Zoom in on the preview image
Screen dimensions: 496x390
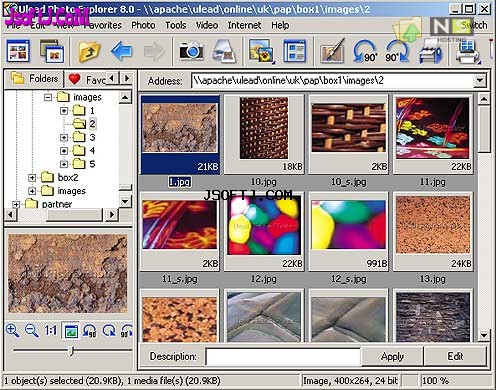point(13,330)
